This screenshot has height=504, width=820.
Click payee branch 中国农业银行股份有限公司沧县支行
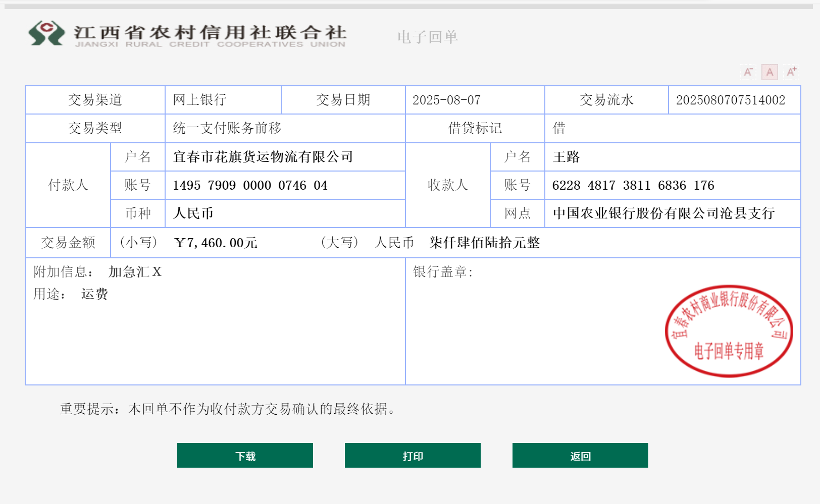[x=663, y=213]
